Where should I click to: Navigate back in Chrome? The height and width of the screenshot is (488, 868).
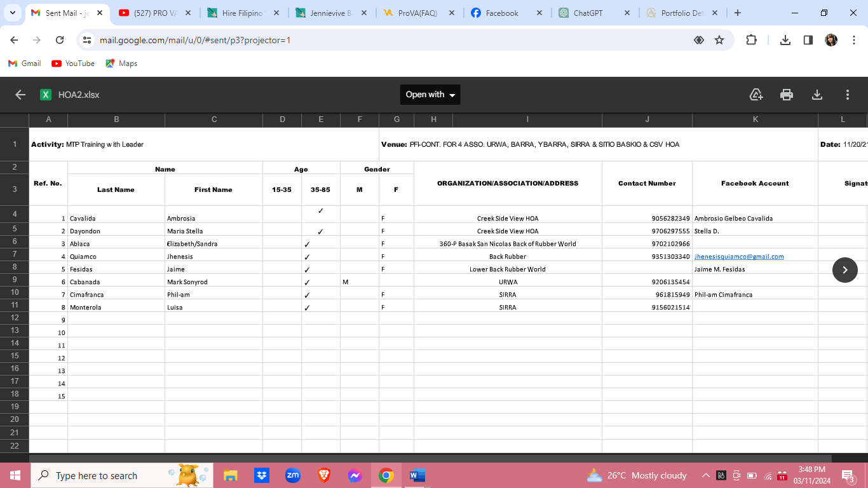click(14, 40)
